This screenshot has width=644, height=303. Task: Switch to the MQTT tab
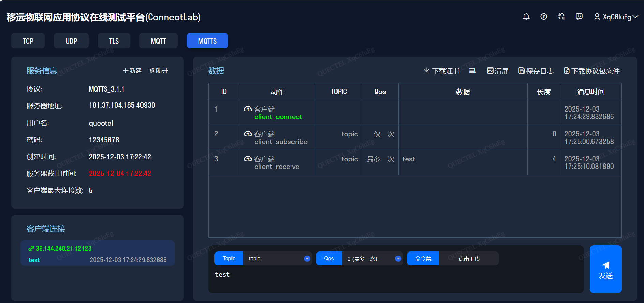pos(158,41)
